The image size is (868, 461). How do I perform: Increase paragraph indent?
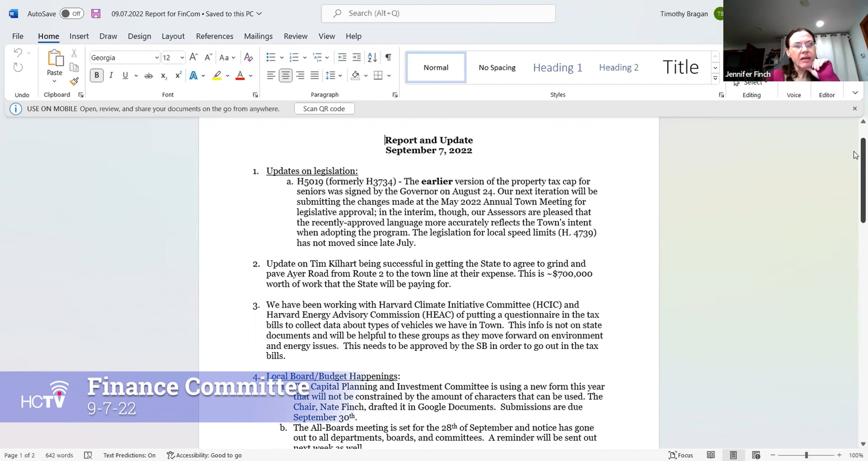click(x=357, y=57)
